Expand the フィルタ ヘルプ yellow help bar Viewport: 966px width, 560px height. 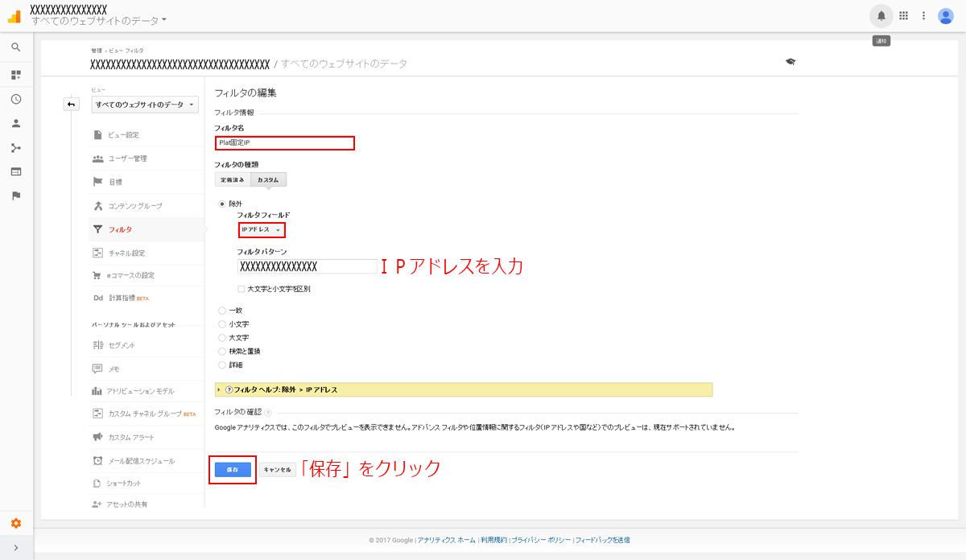(x=464, y=389)
